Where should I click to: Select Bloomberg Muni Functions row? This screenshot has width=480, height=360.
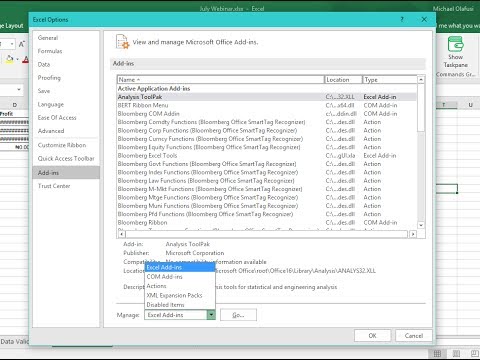[x=267, y=206]
